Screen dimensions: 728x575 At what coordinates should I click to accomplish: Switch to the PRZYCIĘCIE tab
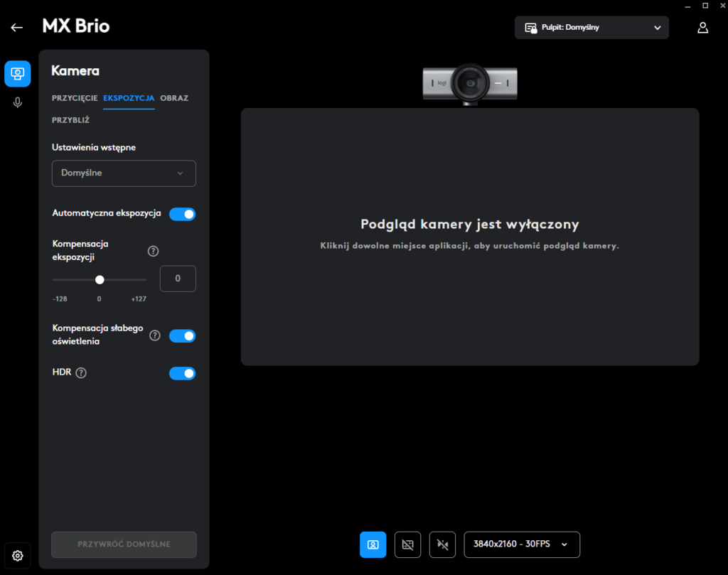[75, 98]
